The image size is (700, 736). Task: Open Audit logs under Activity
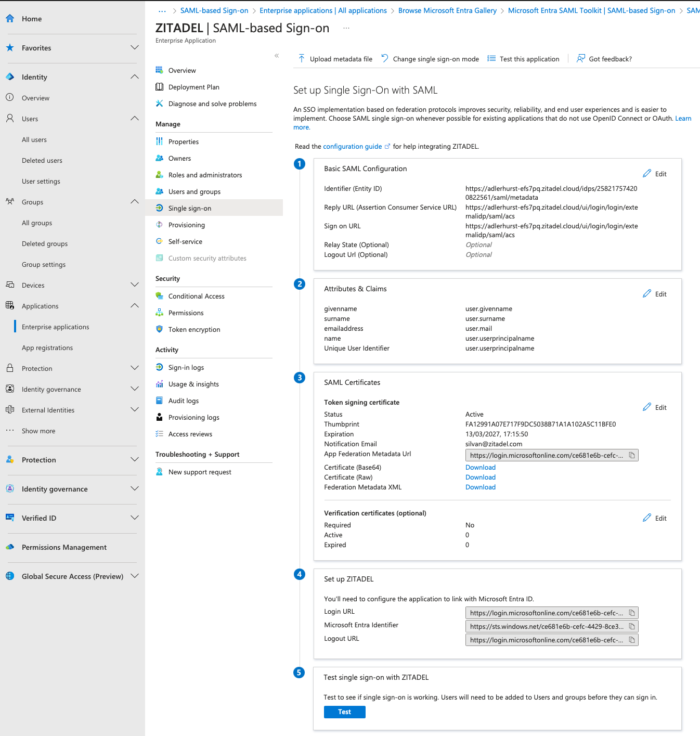(x=183, y=401)
